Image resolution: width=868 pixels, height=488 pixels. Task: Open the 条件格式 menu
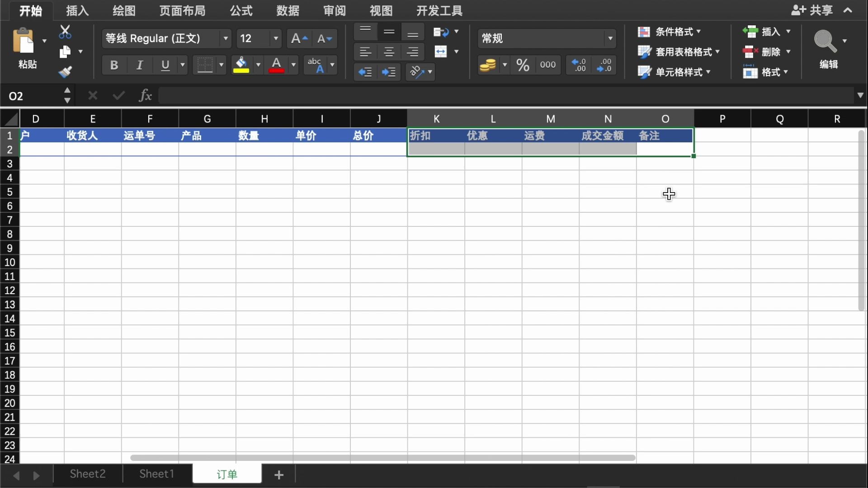(670, 32)
